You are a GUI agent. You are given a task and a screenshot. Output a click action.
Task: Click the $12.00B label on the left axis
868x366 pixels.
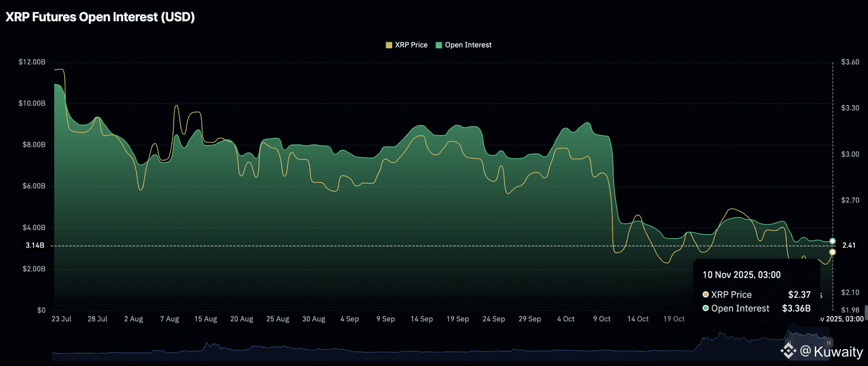[x=32, y=62]
